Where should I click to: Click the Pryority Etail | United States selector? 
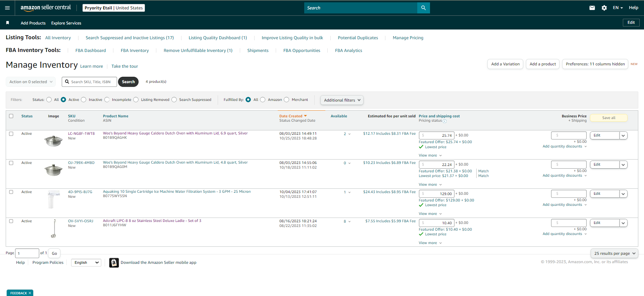point(114,8)
